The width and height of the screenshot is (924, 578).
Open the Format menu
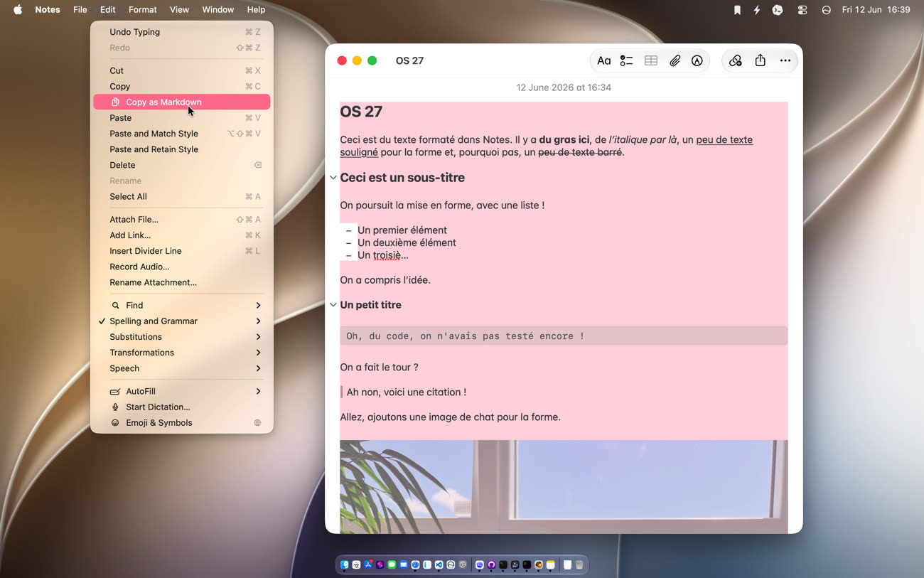coord(143,10)
